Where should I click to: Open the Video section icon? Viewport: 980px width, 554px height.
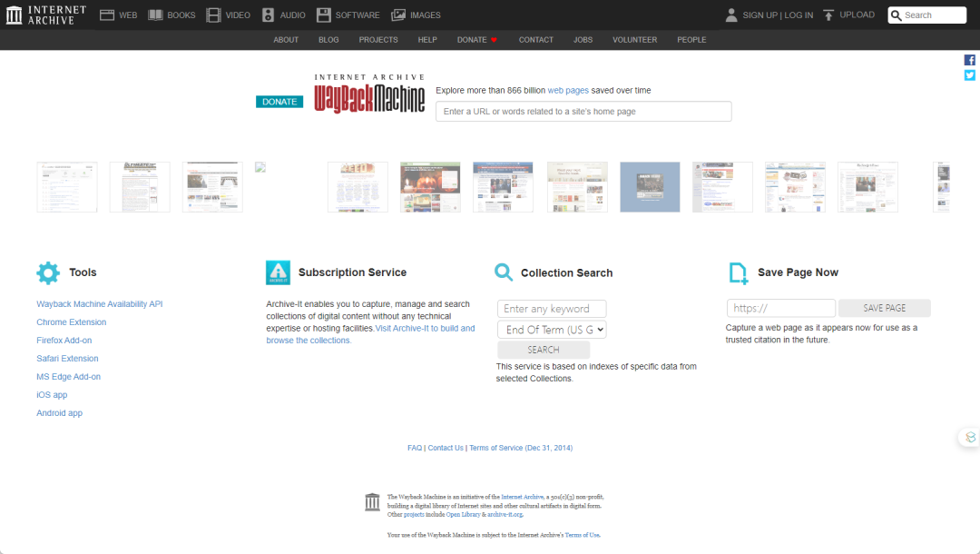tap(213, 15)
